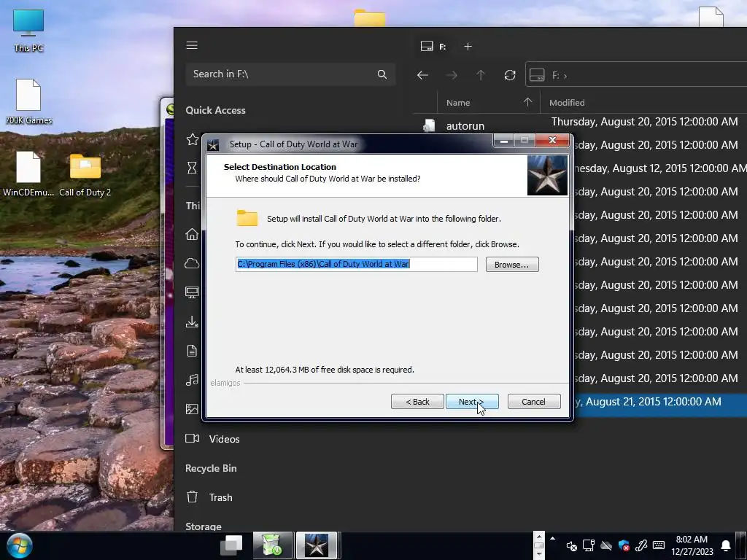
Task: Go back with the Back button
Action: point(417,402)
